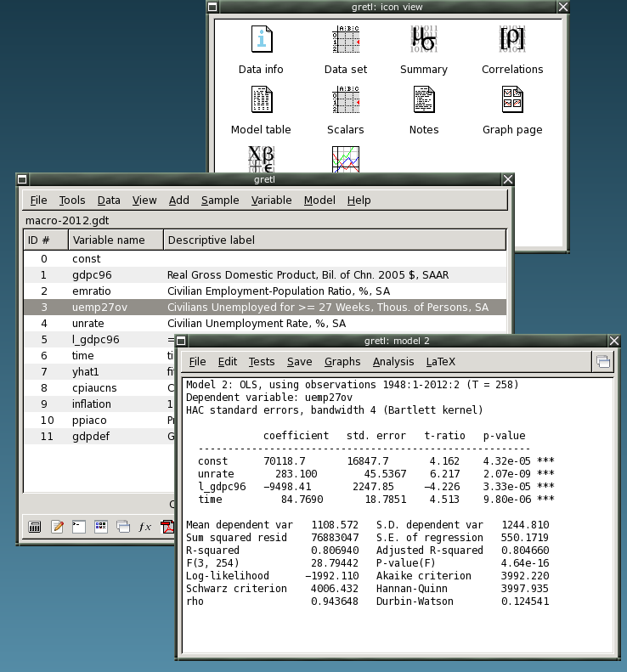Click the windows list icon in model window

click(x=603, y=362)
